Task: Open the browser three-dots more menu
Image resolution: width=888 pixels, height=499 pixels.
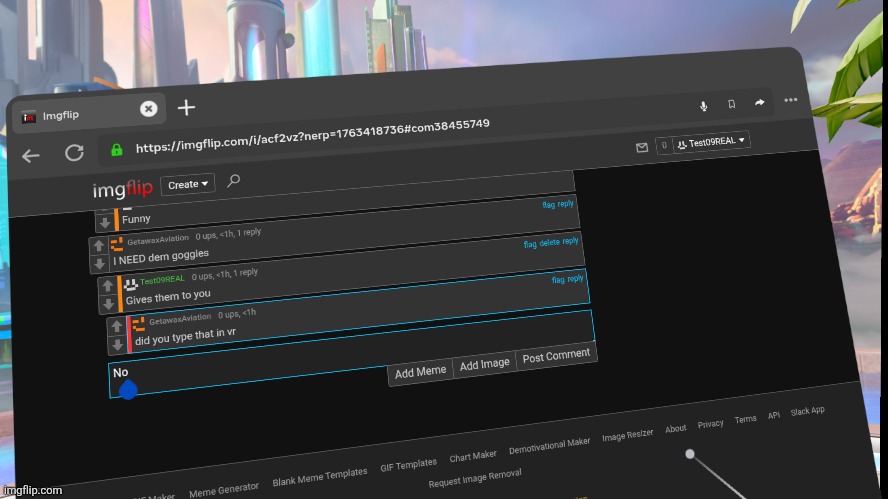Action: coord(791,100)
